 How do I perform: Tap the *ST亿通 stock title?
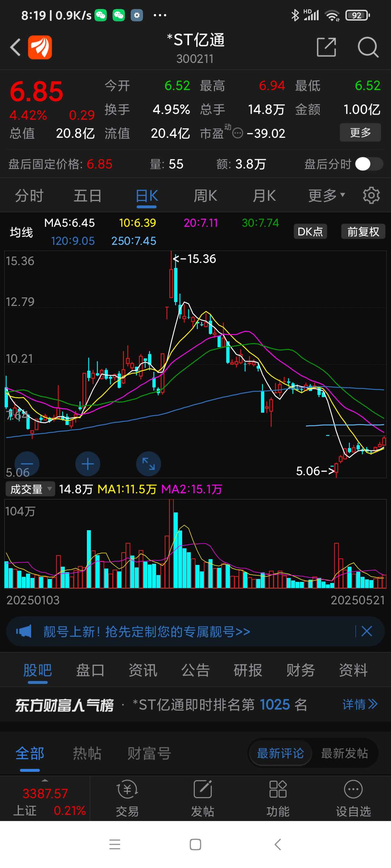[x=195, y=40]
